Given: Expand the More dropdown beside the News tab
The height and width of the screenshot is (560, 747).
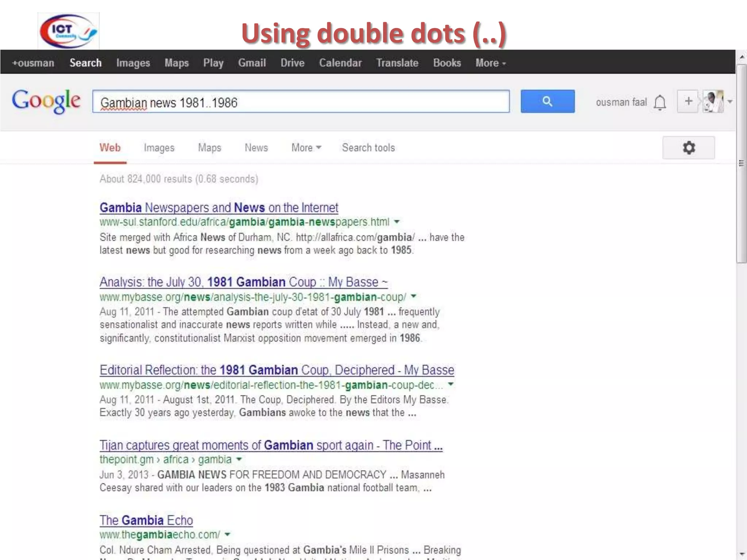Looking at the screenshot, I should pyautogui.click(x=306, y=148).
